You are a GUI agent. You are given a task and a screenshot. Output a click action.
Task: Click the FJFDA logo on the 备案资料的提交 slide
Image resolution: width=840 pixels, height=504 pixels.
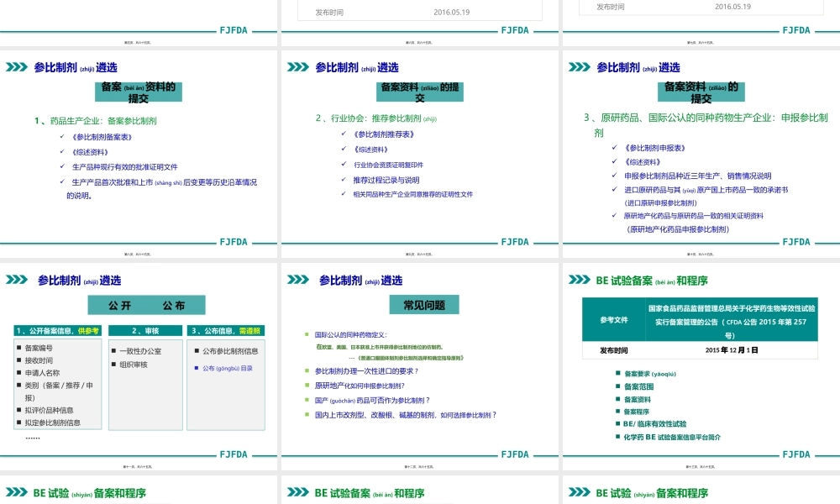(233, 242)
